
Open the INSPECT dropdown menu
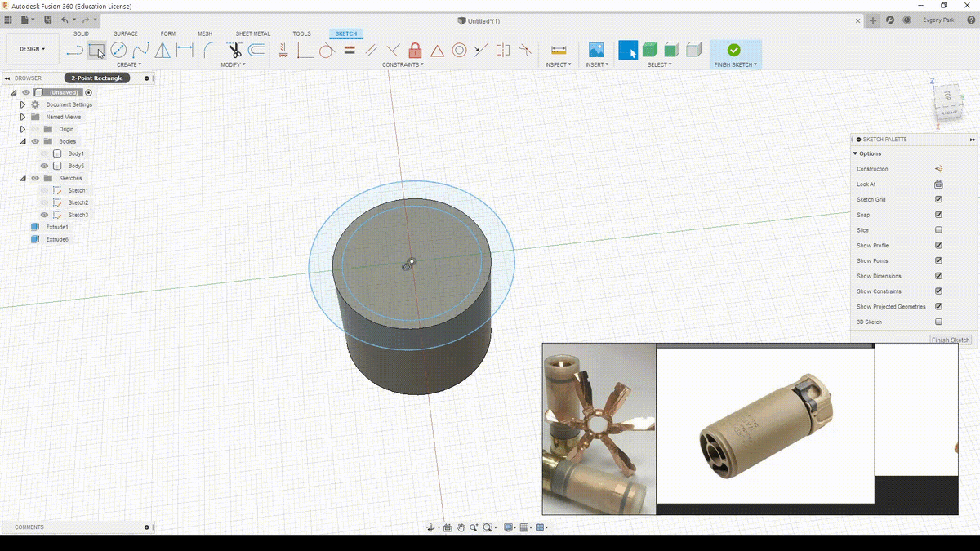pyautogui.click(x=559, y=64)
